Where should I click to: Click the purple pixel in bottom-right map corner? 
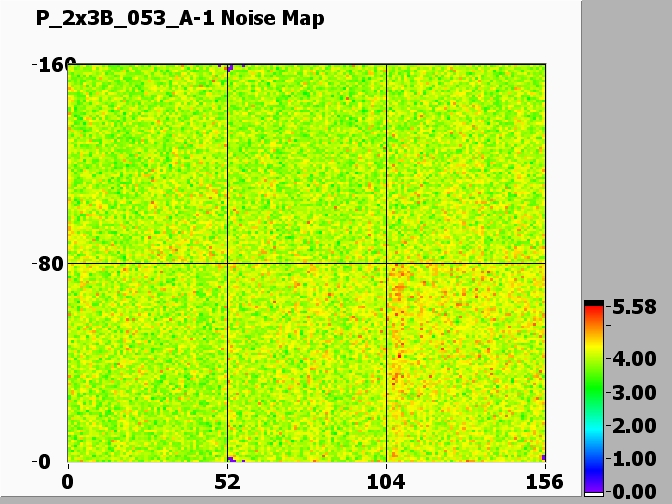[543, 458]
